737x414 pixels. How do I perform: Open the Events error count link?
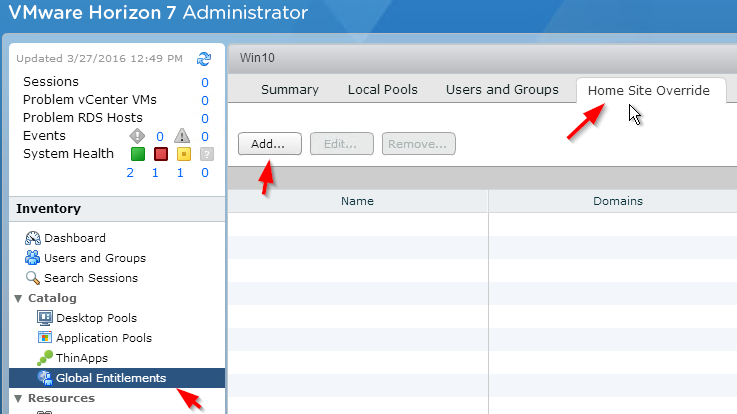point(160,137)
